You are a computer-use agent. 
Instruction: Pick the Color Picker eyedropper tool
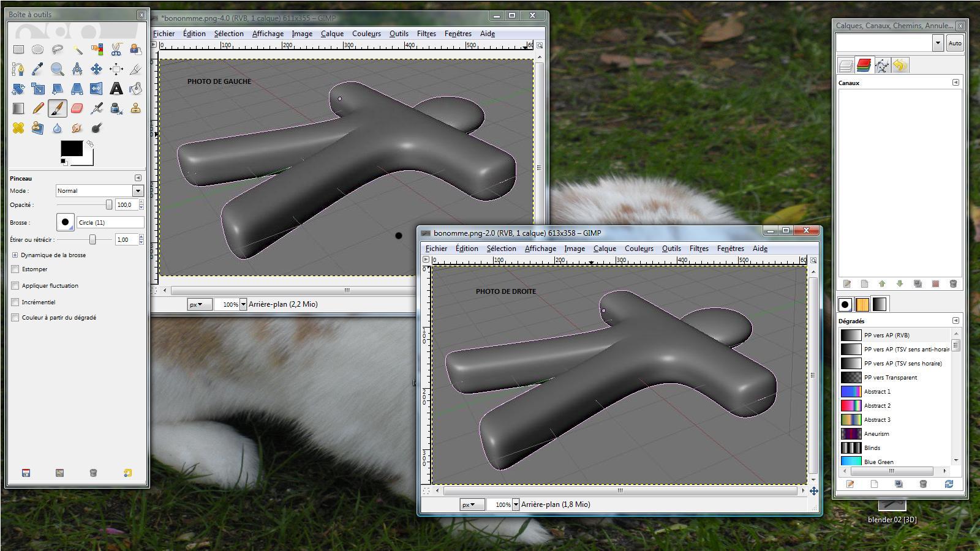tap(37, 69)
